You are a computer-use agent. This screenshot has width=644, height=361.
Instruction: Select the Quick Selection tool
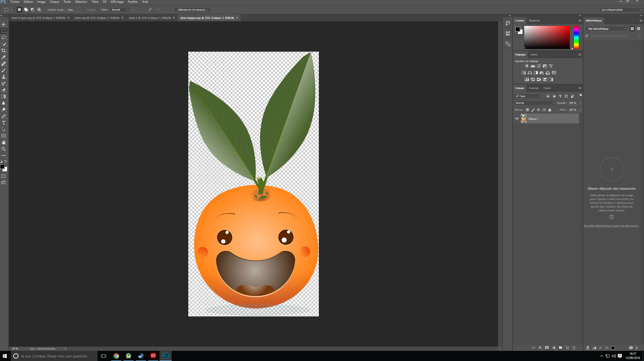pos(4,44)
